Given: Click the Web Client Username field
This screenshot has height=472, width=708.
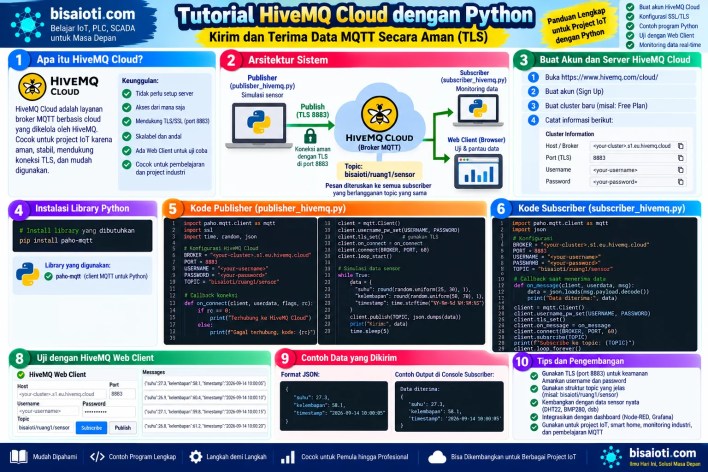Looking at the screenshot, I should pos(47,411).
